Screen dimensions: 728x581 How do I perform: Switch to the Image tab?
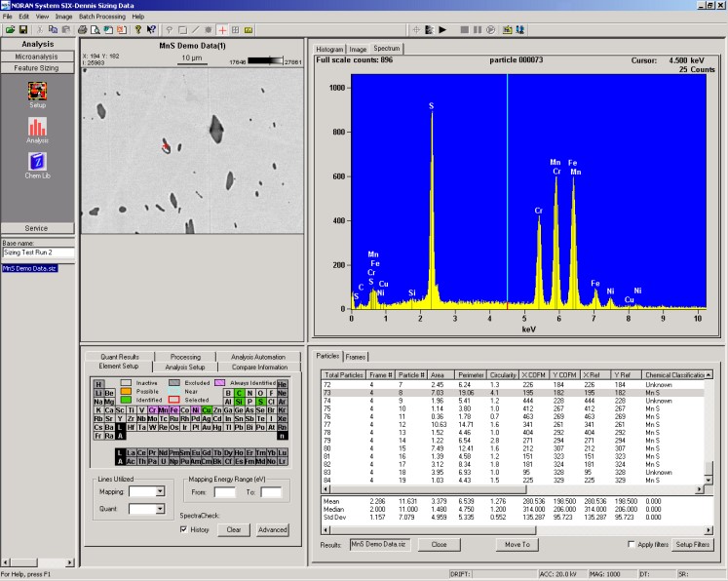pos(358,50)
